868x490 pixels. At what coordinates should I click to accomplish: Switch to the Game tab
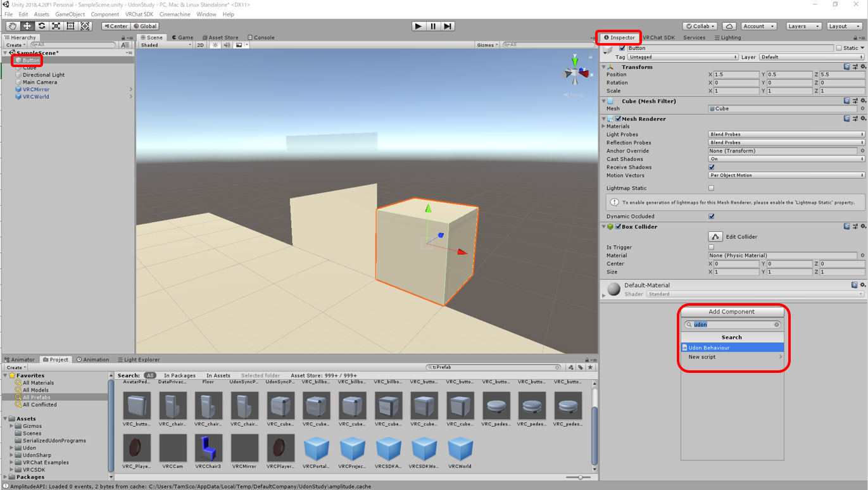pos(183,37)
